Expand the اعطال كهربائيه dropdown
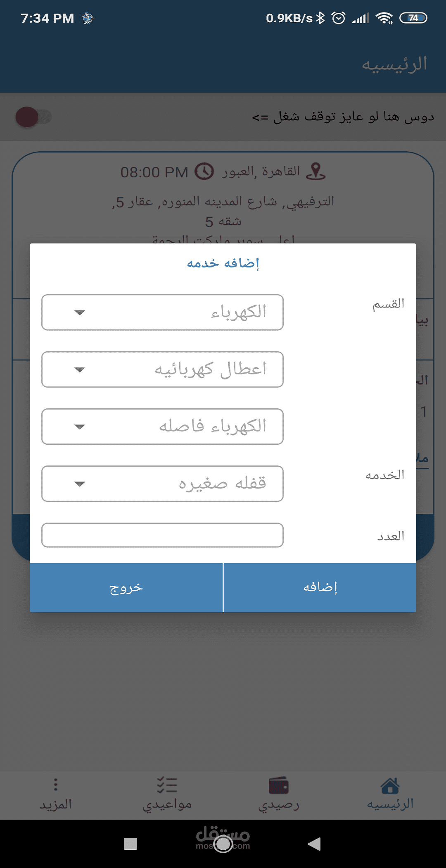The width and height of the screenshot is (446, 868). pyautogui.click(x=162, y=370)
